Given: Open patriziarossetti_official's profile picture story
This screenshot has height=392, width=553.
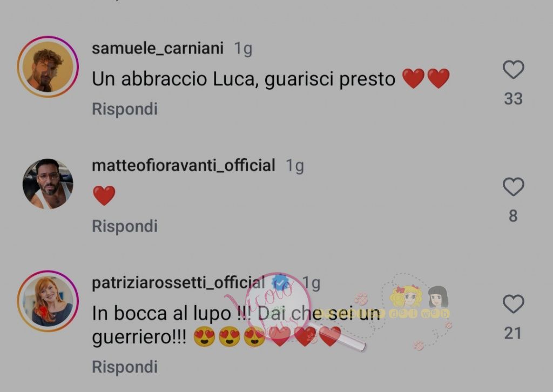Looking at the screenshot, I should pyautogui.click(x=48, y=301).
